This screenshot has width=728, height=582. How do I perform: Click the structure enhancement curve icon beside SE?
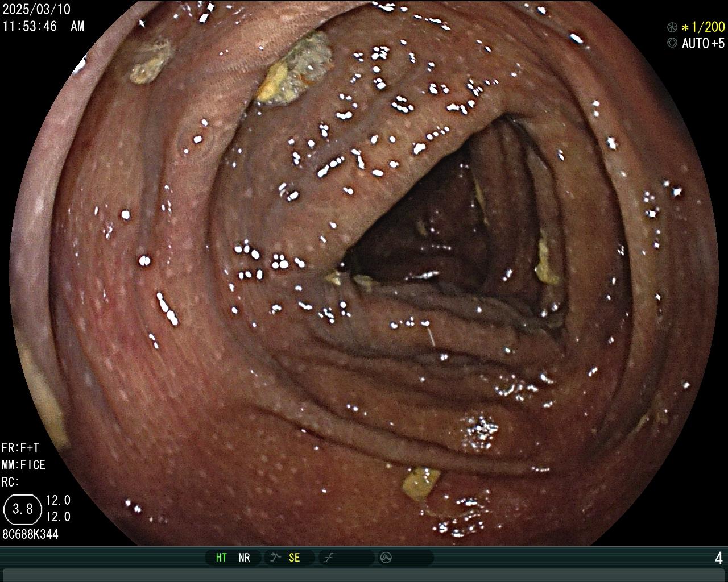(x=276, y=558)
